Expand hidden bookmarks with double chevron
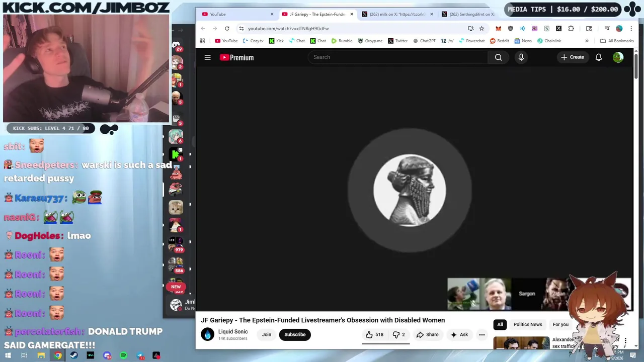Image resolution: width=644 pixels, height=362 pixels. pyautogui.click(x=587, y=41)
